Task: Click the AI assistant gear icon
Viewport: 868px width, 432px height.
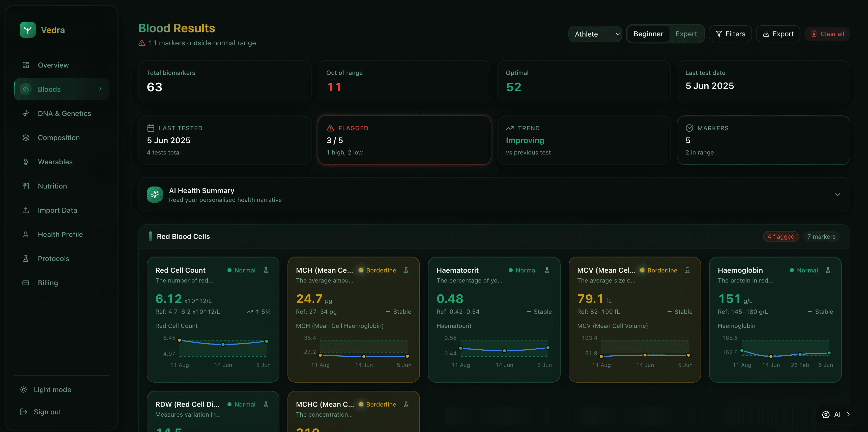Action: (826, 415)
